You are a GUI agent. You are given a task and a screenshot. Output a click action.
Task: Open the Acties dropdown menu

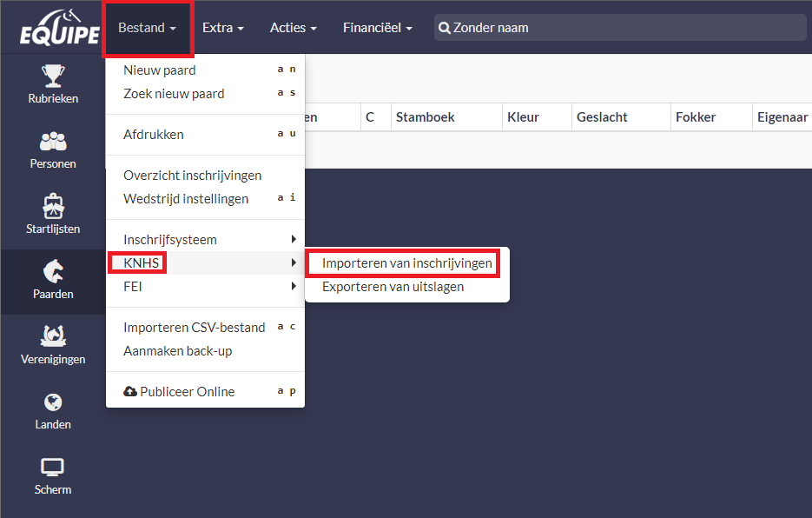point(293,28)
